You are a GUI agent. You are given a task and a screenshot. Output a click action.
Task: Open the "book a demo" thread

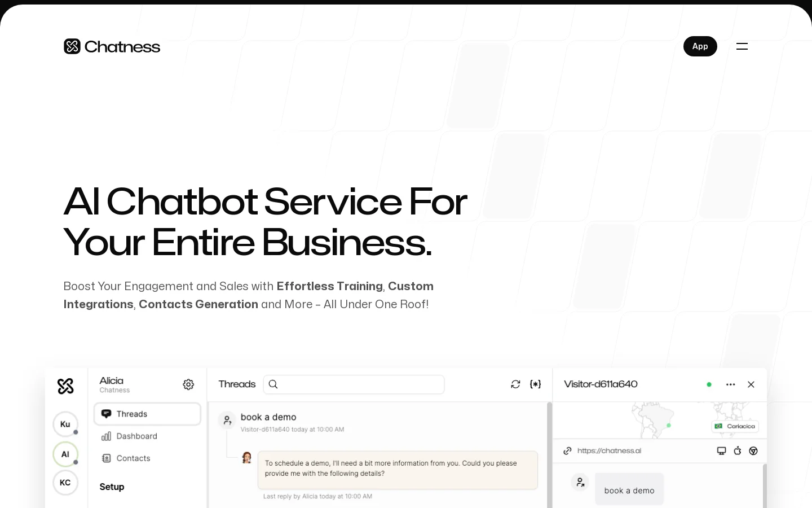tap(268, 417)
